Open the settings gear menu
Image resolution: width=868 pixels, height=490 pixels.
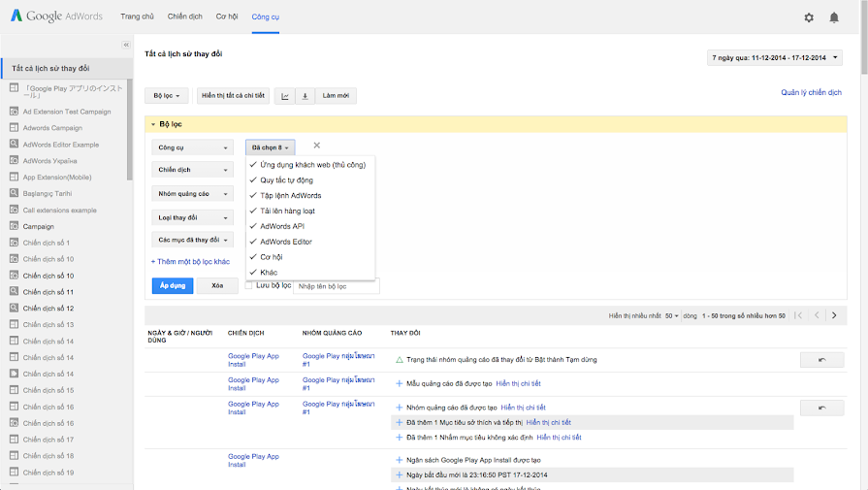[x=809, y=17]
